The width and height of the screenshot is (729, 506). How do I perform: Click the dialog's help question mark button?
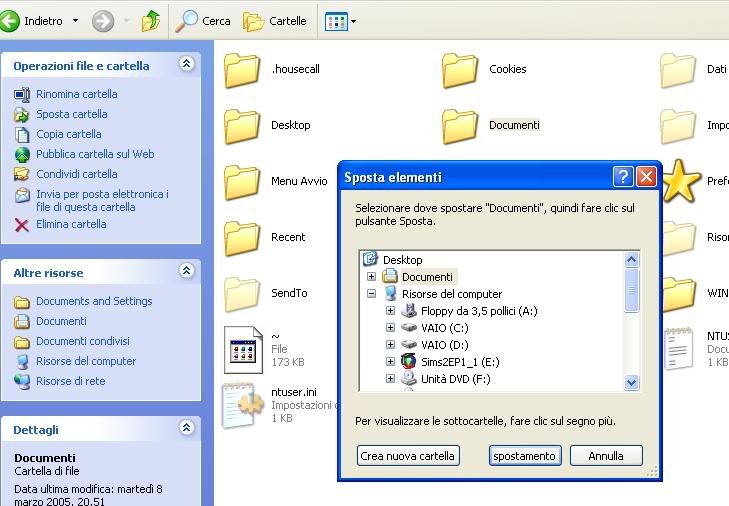[623, 177]
